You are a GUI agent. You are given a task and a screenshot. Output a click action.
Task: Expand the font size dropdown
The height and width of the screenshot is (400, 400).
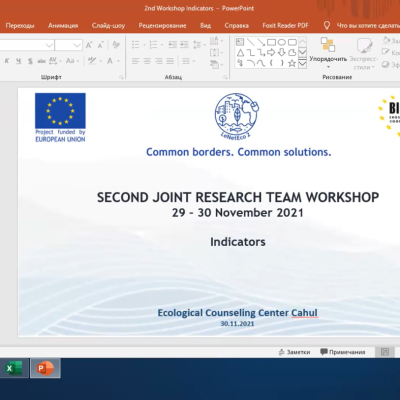(x=77, y=45)
